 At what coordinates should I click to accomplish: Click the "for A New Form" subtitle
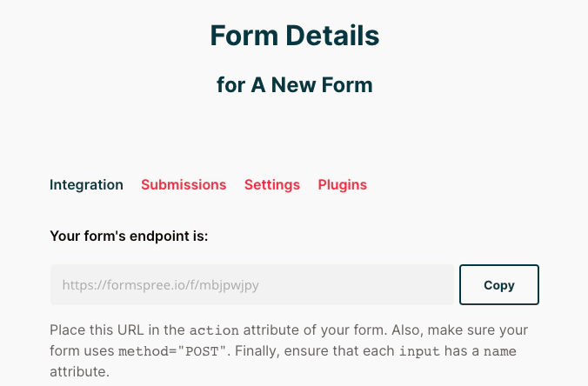pos(294,85)
